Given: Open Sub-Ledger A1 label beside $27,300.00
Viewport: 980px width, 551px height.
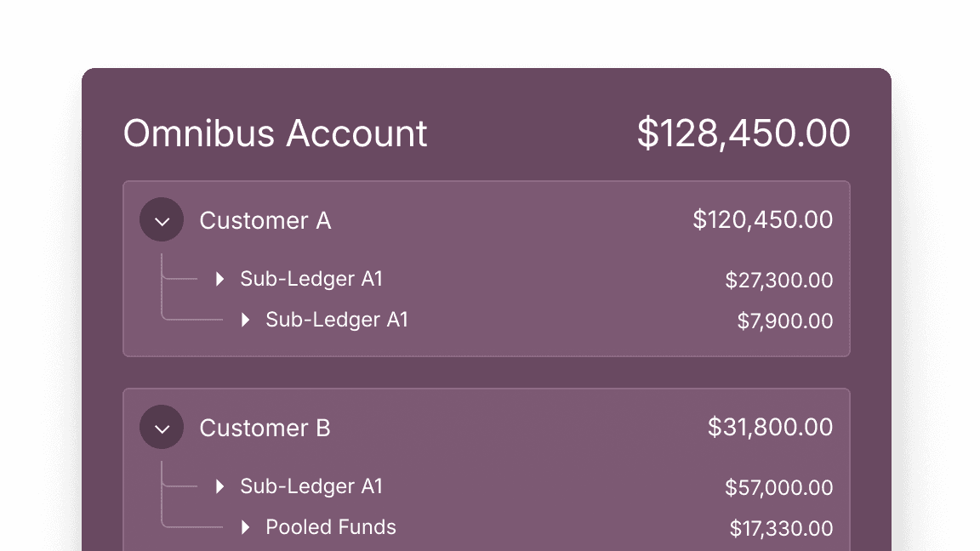Looking at the screenshot, I should click(311, 279).
